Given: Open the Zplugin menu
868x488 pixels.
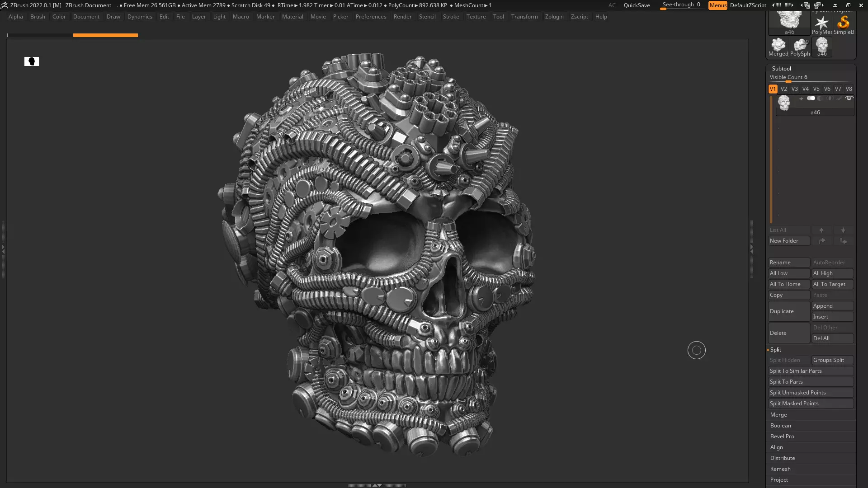Looking at the screenshot, I should point(554,17).
